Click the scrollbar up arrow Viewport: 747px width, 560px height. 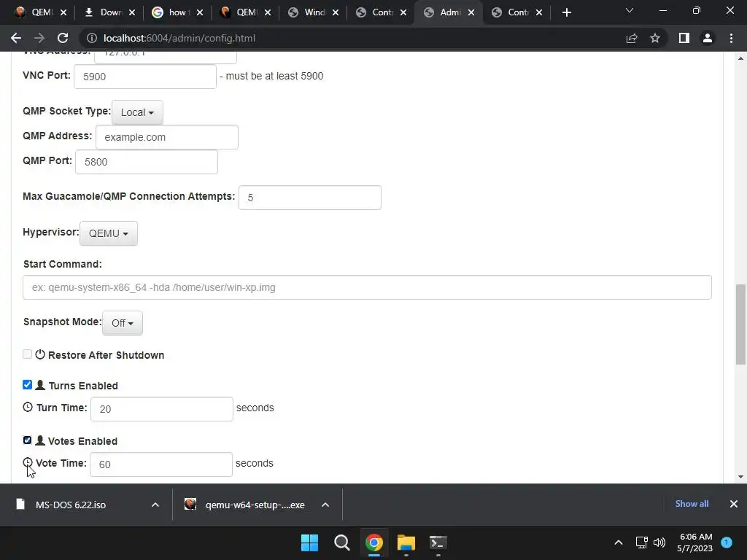[x=740, y=58]
